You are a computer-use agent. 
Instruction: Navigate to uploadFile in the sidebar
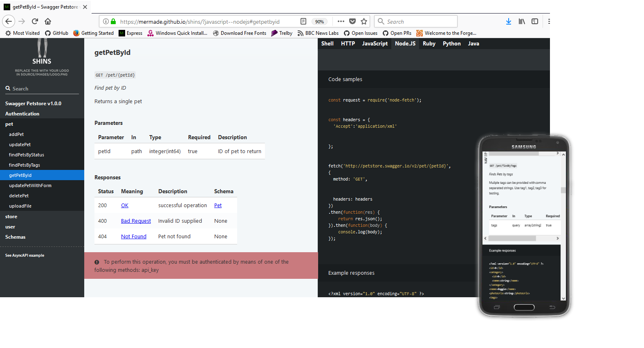(x=42, y=206)
